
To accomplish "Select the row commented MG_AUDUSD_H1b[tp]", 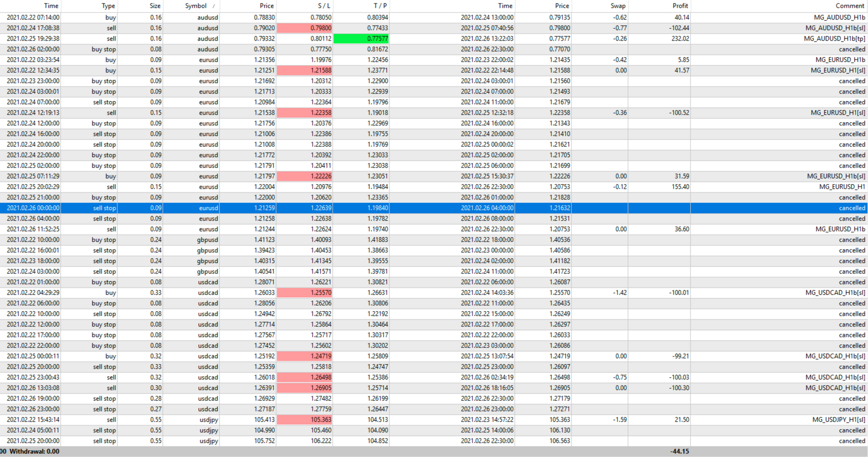I will coord(834,38).
